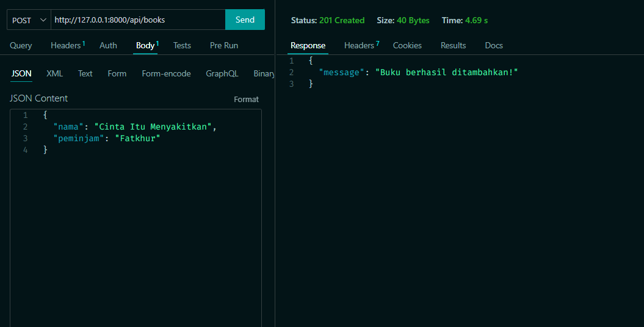Open the Cookies tab

tap(407, 45)
